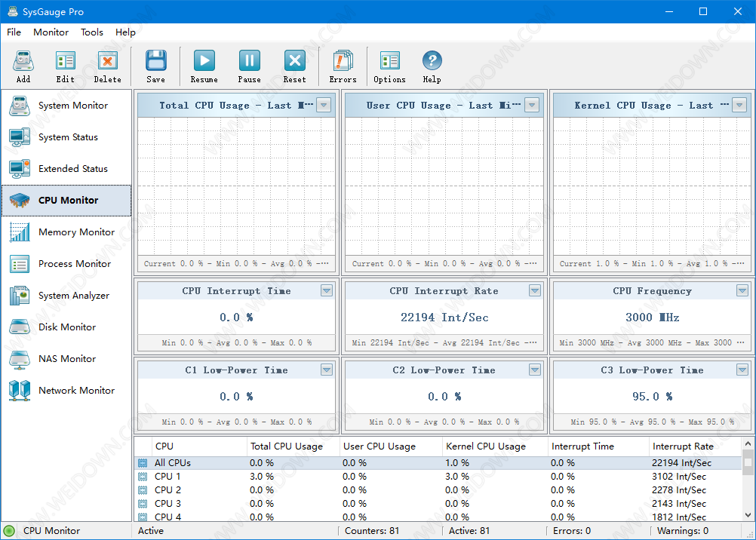Image resolution: width=756 pixels, height=540 pixels.
Task: Open the User CPU Usage chart dropdown
Action: coord(531,105)
